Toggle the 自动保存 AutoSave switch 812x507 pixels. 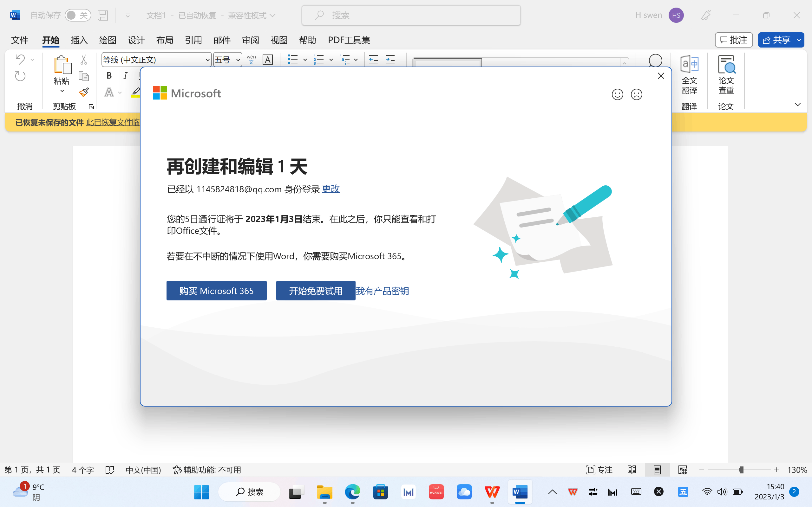(x=77, y=15)
